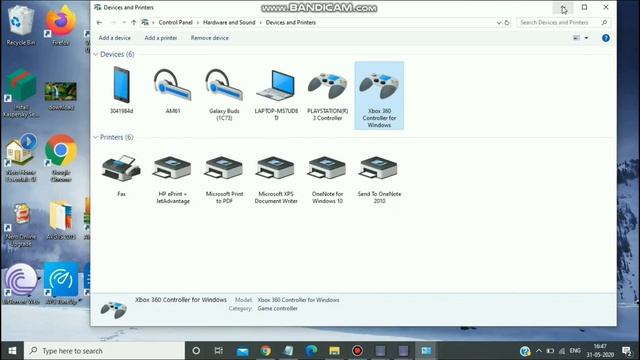Select Microsoft Print to PDF printer
The image size is (640, 360).
point(224,179)
